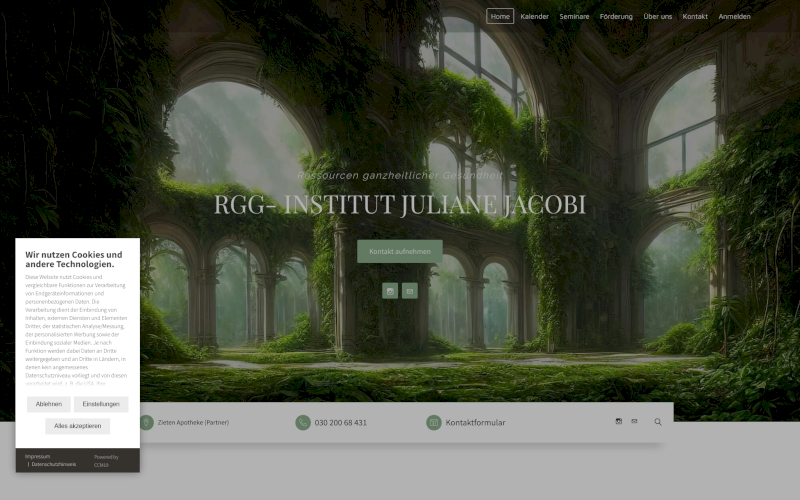The height and width of the screenshot is (500, 800).
Task: Click the Zieten Apotheke location icon
Action: (147, 422)
